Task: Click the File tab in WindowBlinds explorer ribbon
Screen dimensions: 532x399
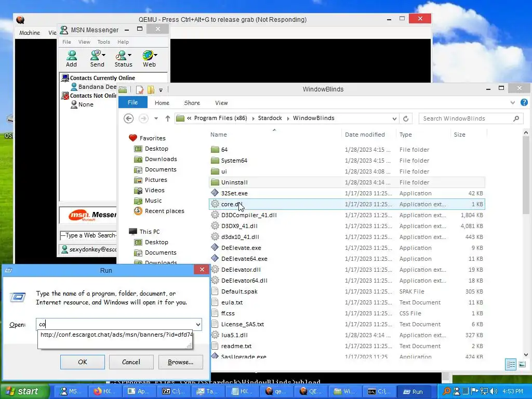Action: click(132, 102)
